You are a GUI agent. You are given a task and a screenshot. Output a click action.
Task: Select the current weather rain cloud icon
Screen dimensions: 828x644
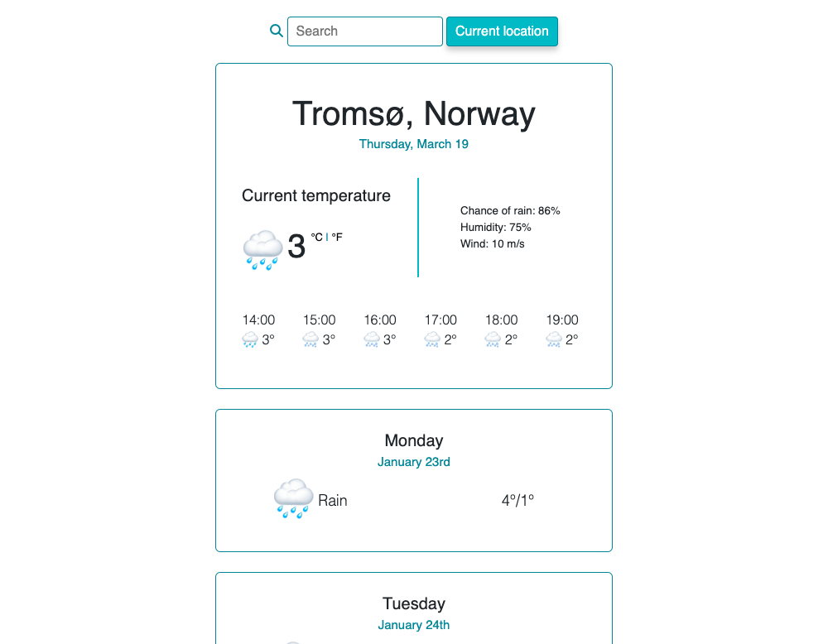coord(262,248)
